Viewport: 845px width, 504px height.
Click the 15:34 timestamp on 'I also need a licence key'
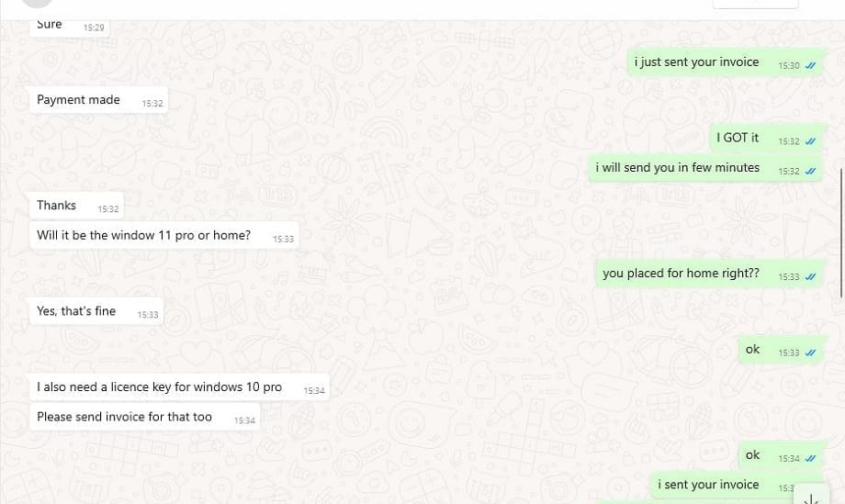point(314,391)
